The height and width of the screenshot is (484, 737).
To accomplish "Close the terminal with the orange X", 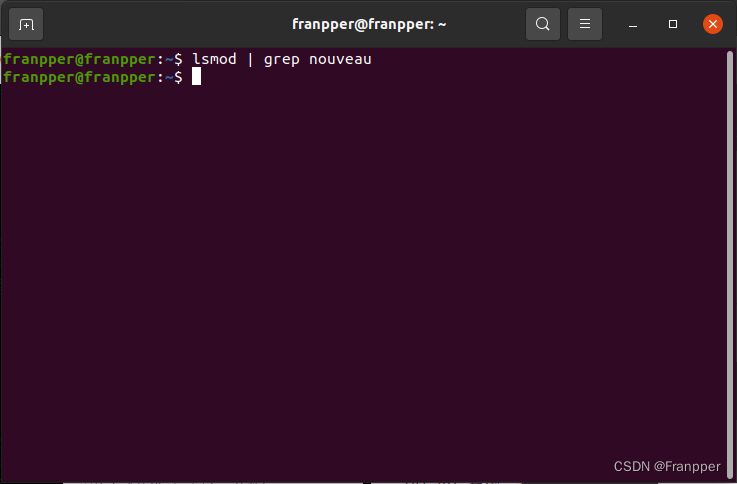I will 713,24.
